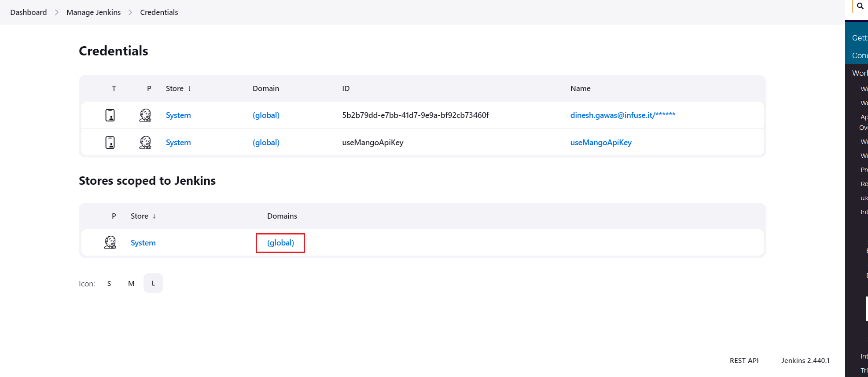Open the REST API footer link
The height and width of the screenshot is (377, 868).
744,361
